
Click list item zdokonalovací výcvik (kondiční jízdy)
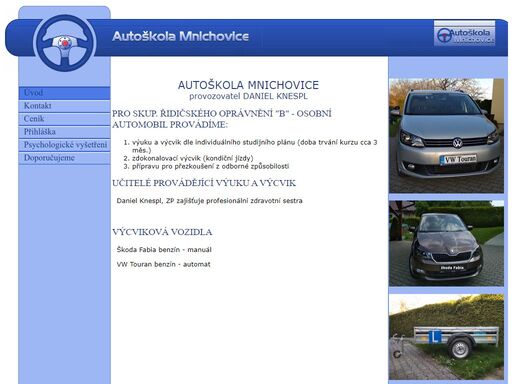(193, 158)
